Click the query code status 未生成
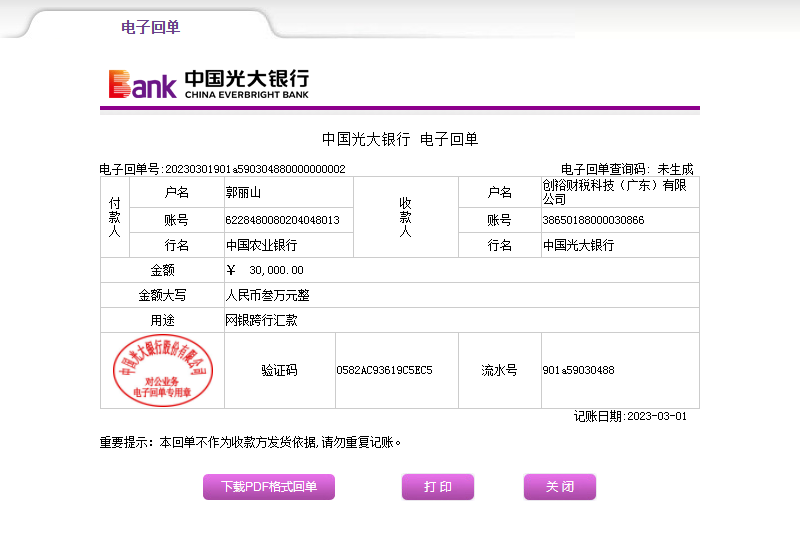 click(x=675, y=169)
